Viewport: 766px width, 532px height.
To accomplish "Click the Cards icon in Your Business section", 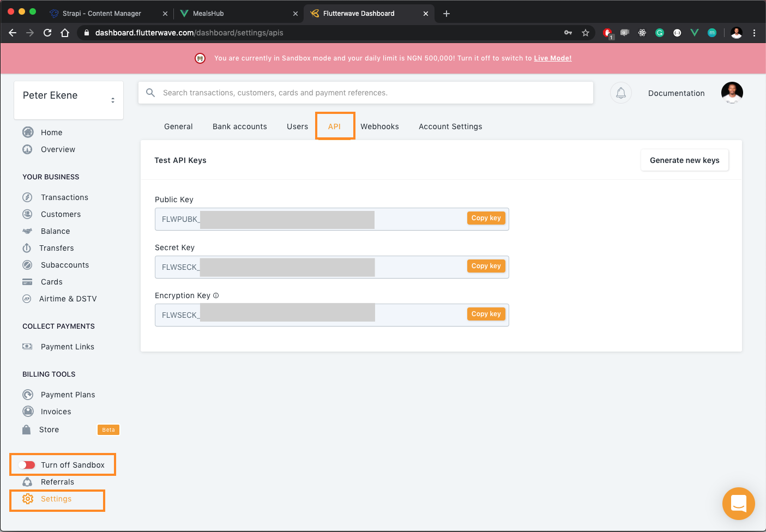I will click(28, 282).
